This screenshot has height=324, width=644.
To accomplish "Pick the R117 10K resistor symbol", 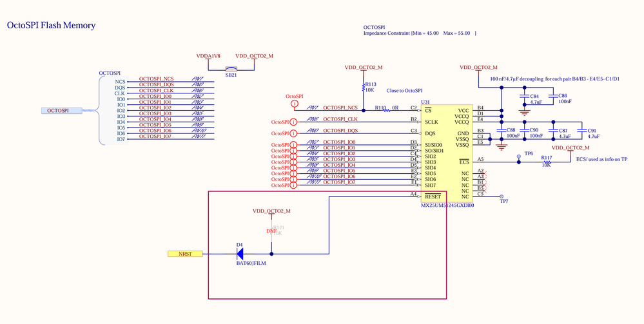I will click(547, 162).
